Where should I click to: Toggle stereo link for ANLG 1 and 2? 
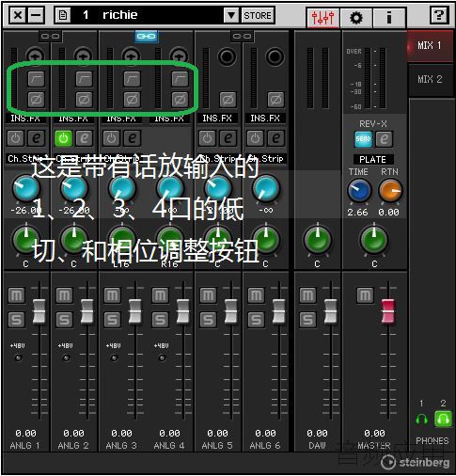(x=51, y=37)
